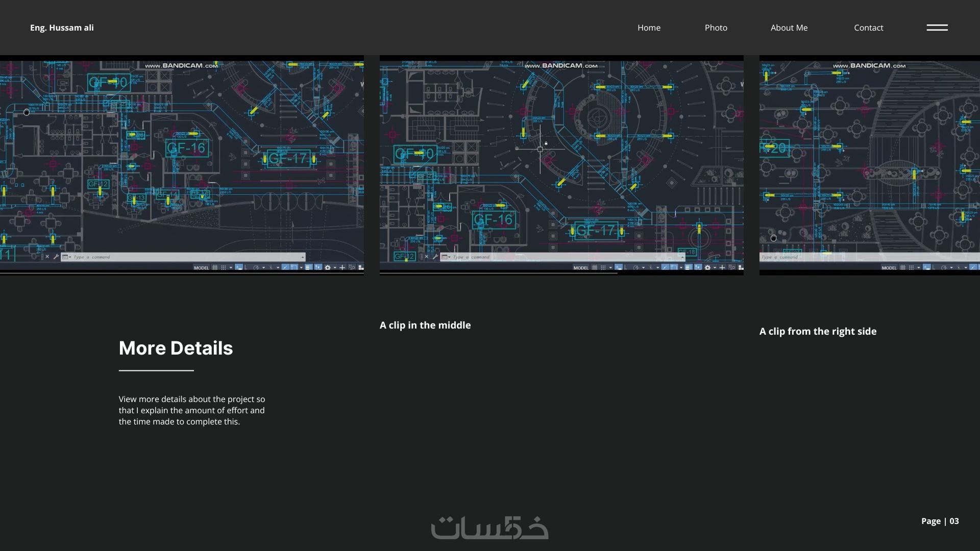Click workspace gear icon in middle clip
This screenshot has width=980, height=551.
pyautogui.click(x=707, y=267)
